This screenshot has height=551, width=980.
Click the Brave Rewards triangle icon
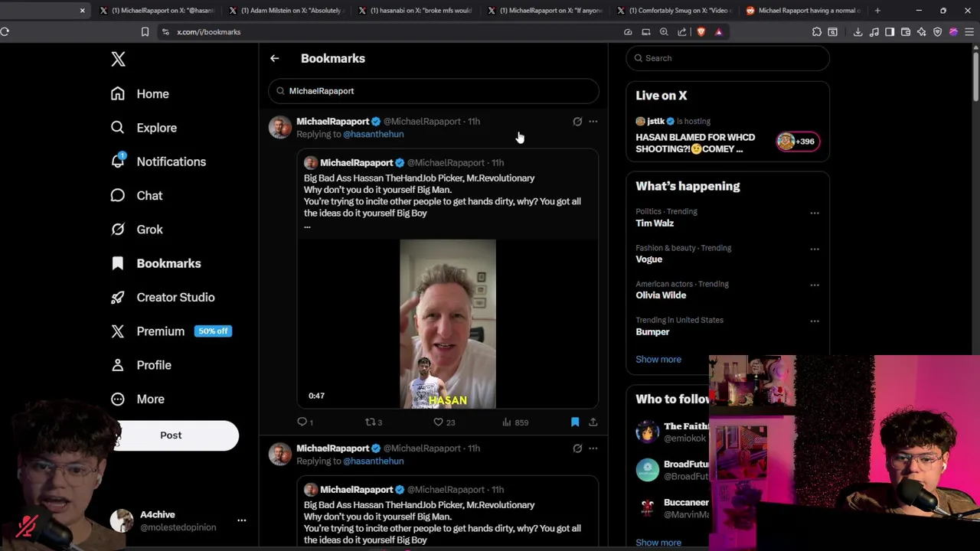(x=718, y=32)
